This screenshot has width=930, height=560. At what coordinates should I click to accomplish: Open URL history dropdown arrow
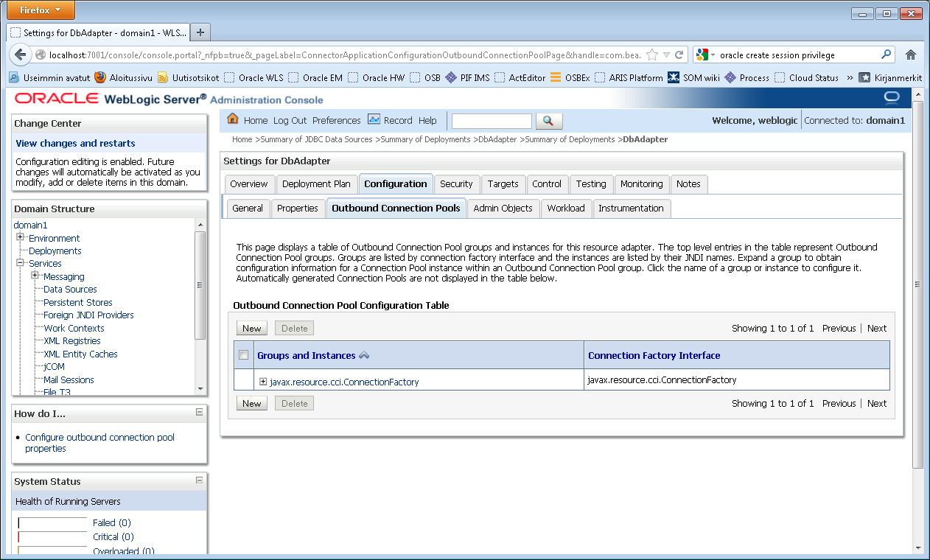pos(667,55)
